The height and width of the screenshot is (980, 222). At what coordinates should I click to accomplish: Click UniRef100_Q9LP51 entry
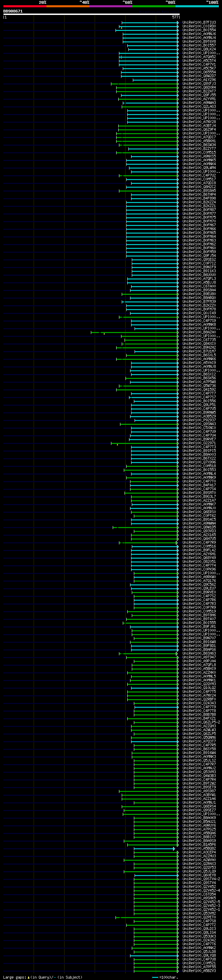(x=199, y=405)
